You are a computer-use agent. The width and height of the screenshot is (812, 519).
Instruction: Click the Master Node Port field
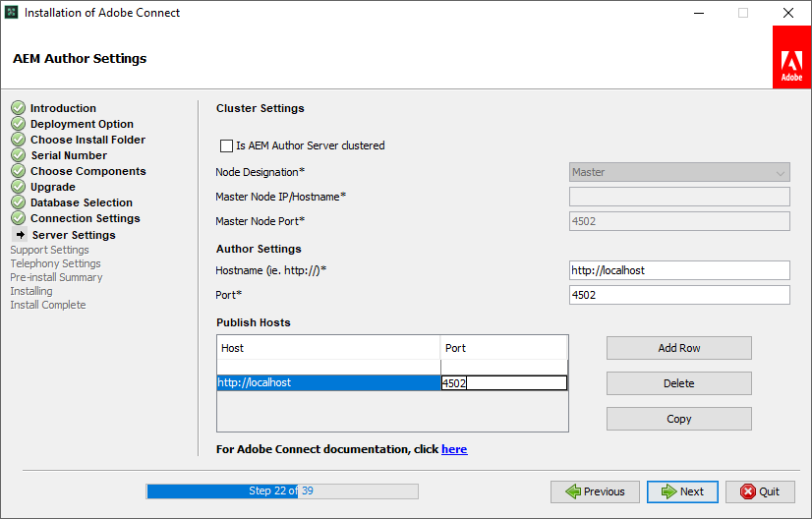679,221
